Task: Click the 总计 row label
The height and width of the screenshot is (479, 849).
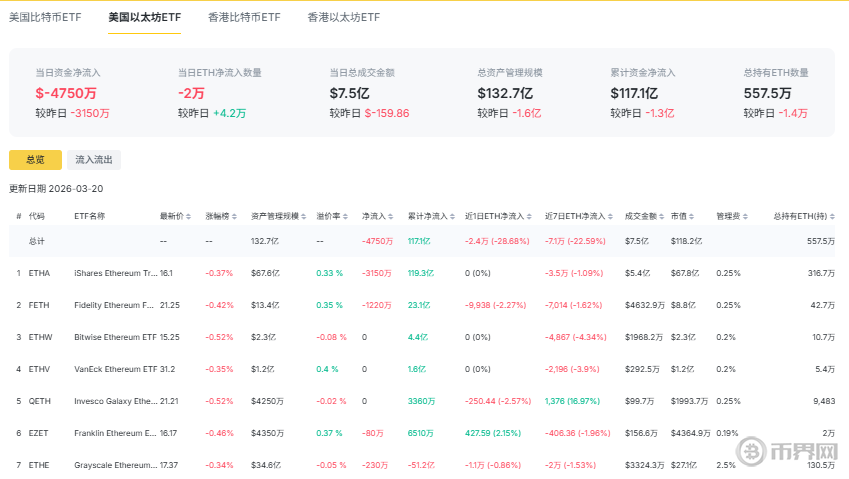Action: pyautogui.click(x=37, y=241)
